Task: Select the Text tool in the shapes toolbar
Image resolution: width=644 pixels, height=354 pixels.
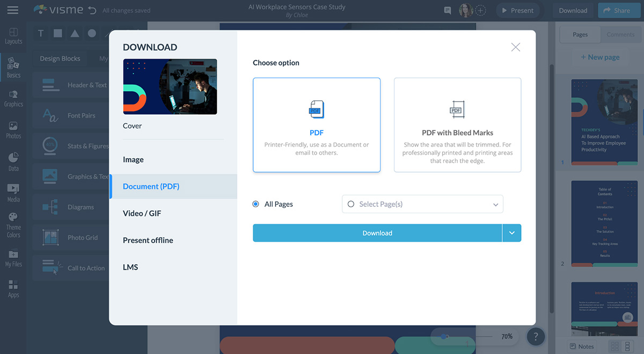Action: pos(40,33)
